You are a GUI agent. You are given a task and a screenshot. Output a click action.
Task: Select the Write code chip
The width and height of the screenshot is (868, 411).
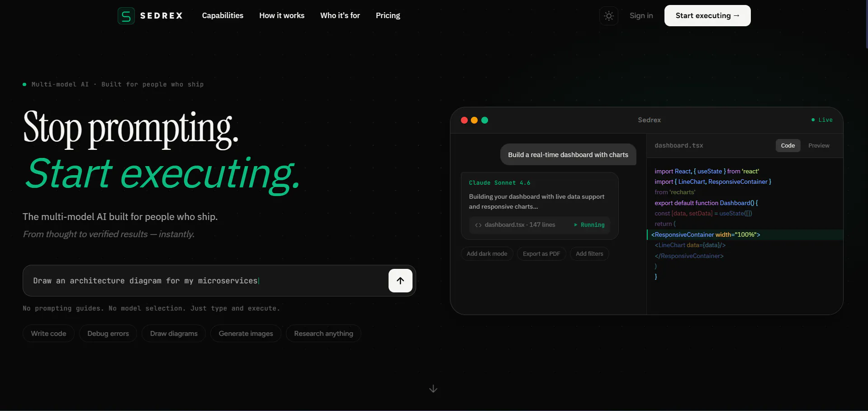[x=48, y=334]
